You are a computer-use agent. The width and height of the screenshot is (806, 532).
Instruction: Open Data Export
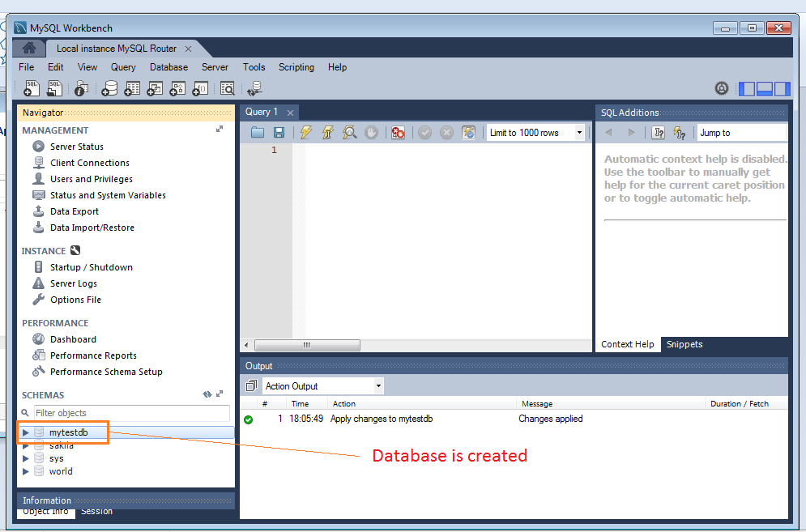[74, 211]
